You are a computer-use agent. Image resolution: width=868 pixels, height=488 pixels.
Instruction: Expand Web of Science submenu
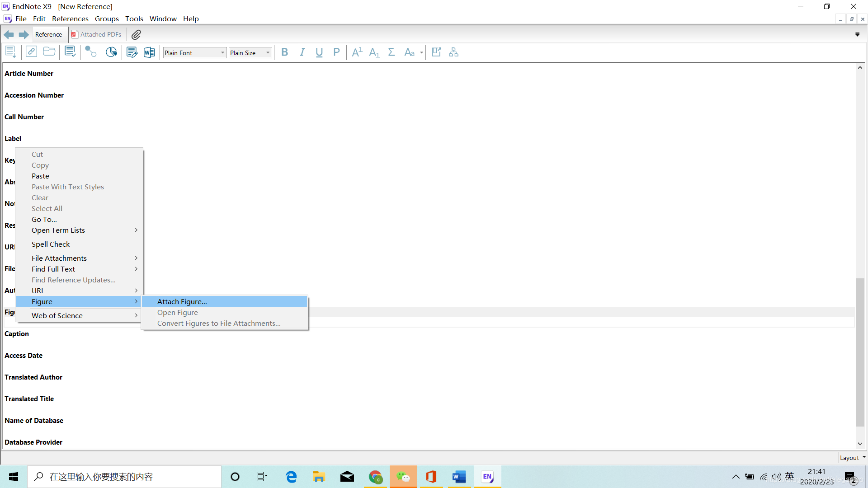pyautogui.click(x=79, y=315)
